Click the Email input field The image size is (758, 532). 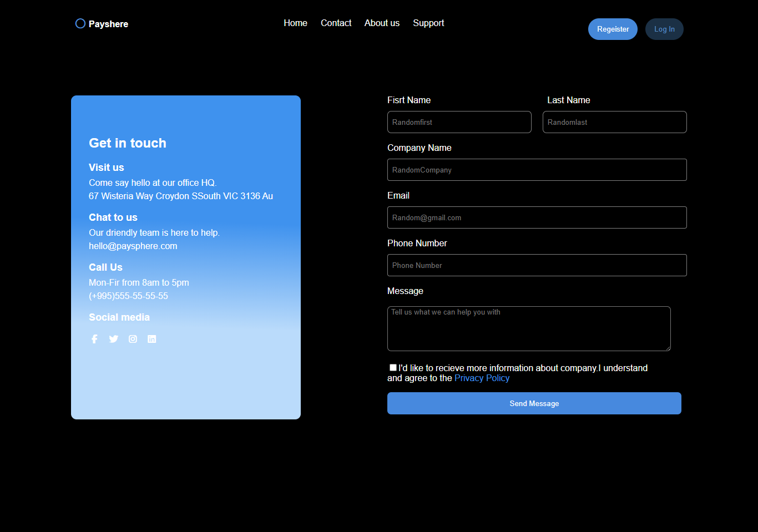tap(537, 217)
